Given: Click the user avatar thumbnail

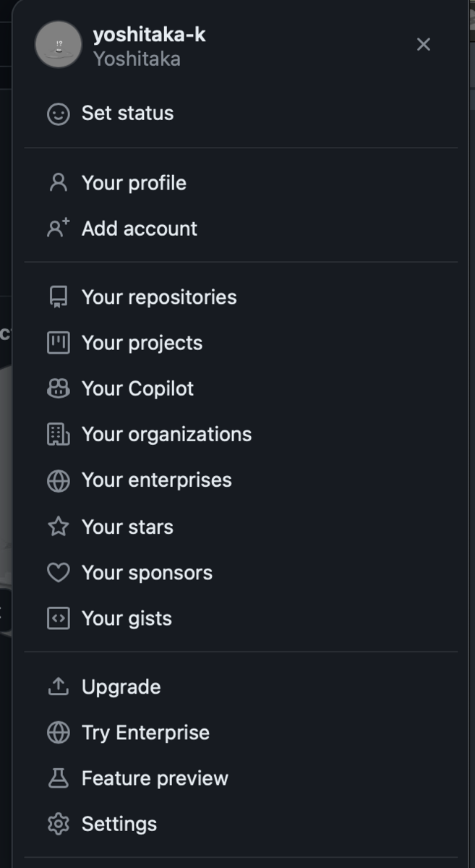Looking at the screenshot, I should (59, 45).
